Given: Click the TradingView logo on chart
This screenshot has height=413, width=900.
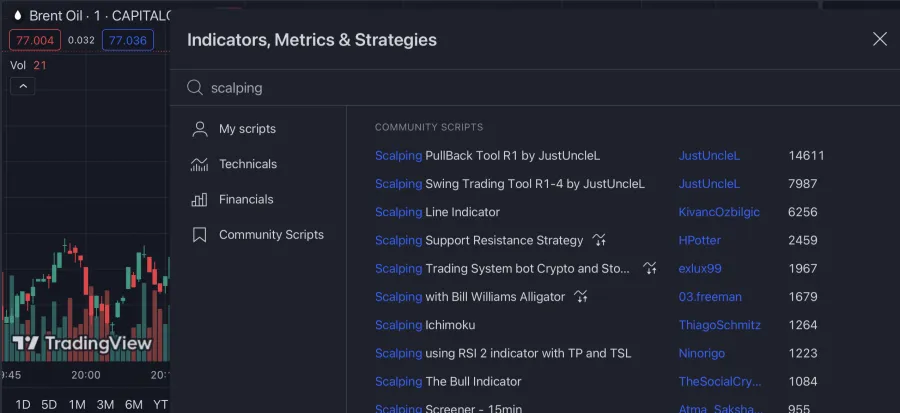Looking at the screenshot, I should [83, 344].
